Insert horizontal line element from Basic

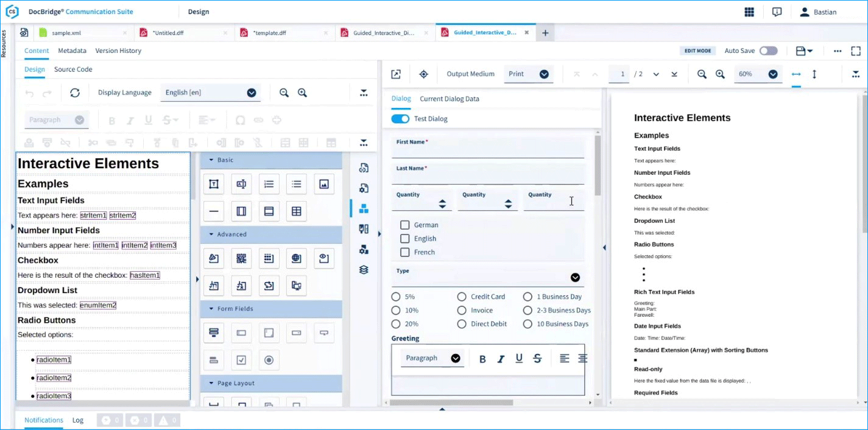(x=214, y=211)
